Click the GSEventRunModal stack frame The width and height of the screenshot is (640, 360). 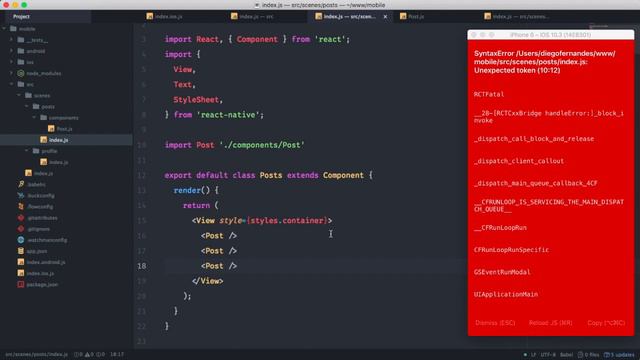pos(502,272)
